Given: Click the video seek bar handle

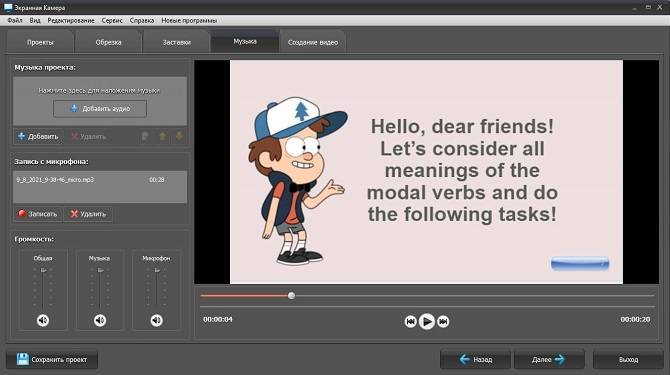Looking at the screenshot, I should point(291,296).
